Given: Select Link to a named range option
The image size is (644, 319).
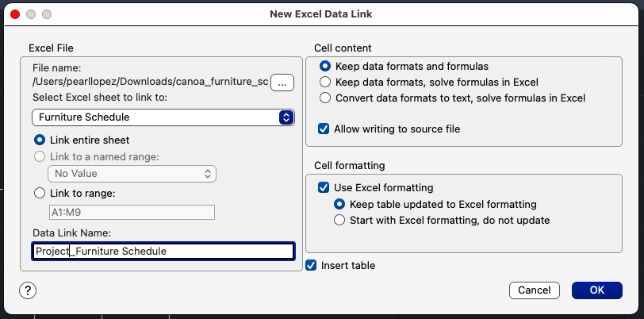Looking at the screenshot, I should [40, 156].
